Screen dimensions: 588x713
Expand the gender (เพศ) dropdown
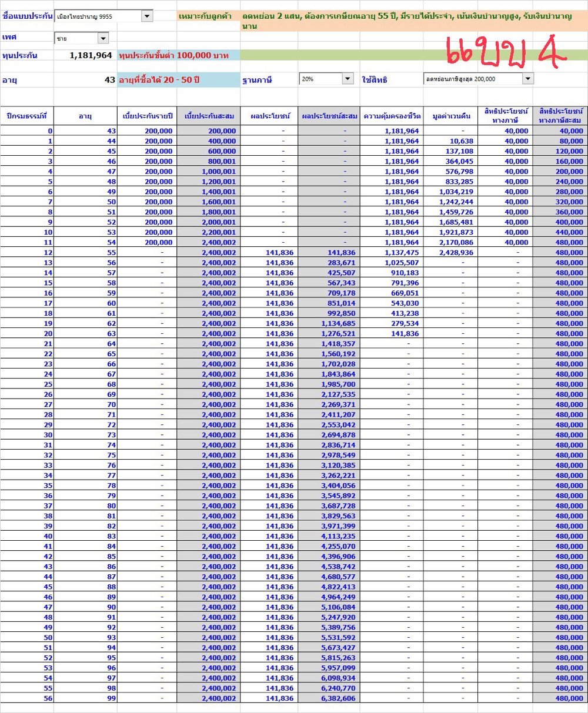tap(103, 38)
